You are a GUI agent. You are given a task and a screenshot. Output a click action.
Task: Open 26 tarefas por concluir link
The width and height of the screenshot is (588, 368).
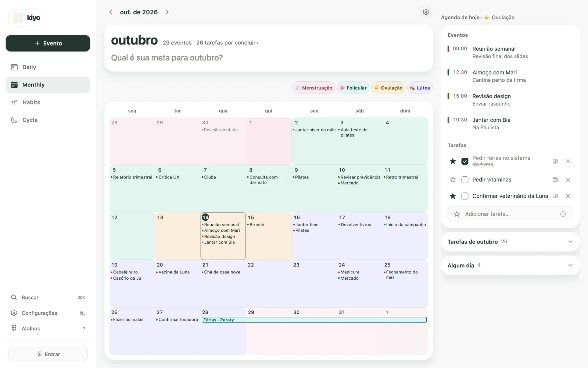[227, 43]
